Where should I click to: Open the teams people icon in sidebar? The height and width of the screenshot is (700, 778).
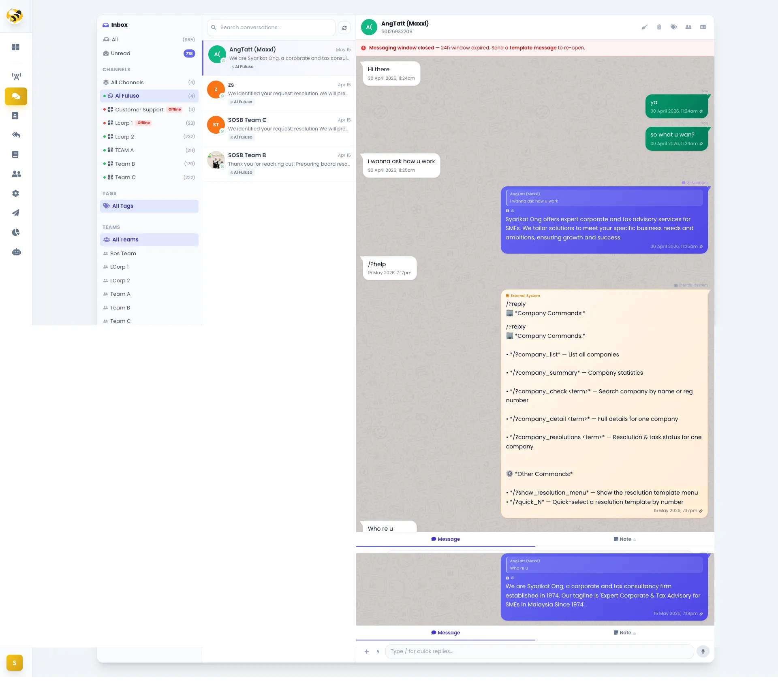pyautogui.click(x=16, y=174)
